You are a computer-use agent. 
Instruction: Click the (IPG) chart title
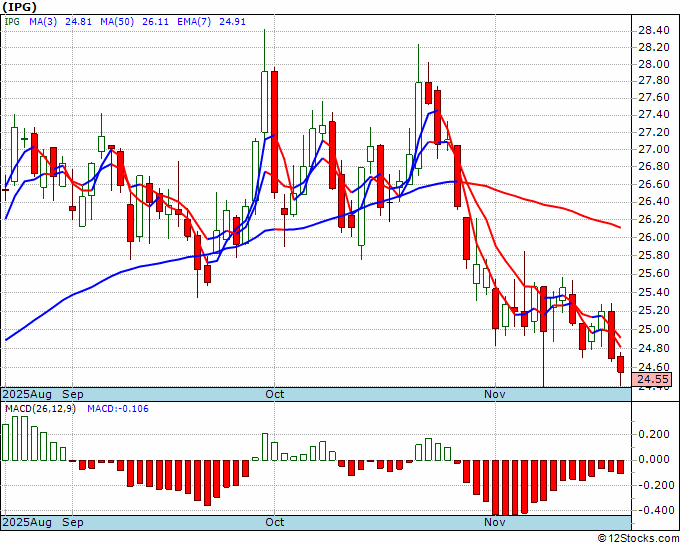point(20,7)
